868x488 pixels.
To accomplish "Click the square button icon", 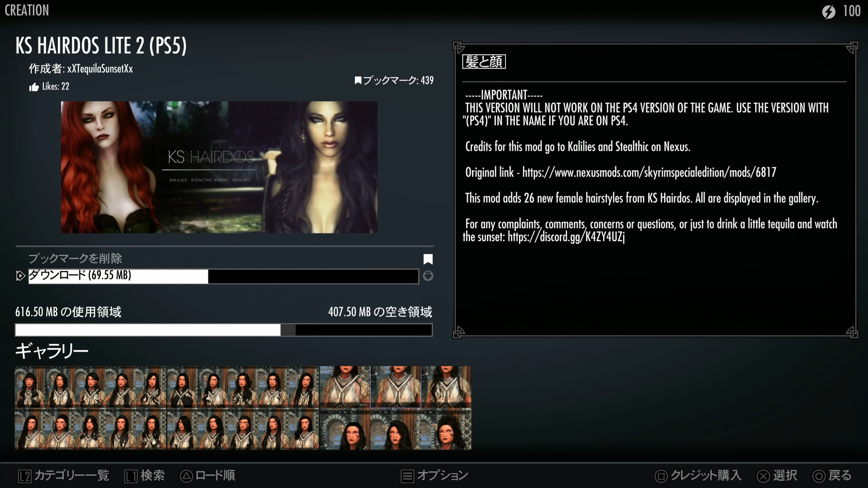I will 661,476.
